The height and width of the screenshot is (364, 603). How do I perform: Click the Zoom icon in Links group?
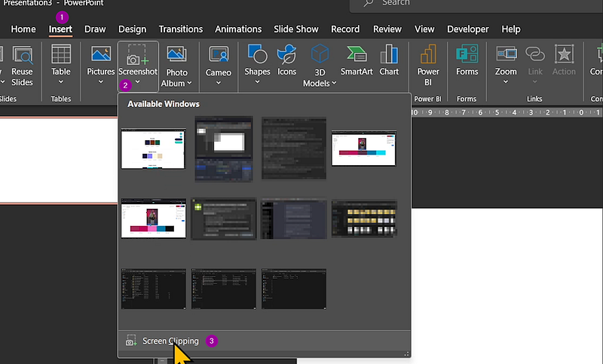tap(506, 54)
